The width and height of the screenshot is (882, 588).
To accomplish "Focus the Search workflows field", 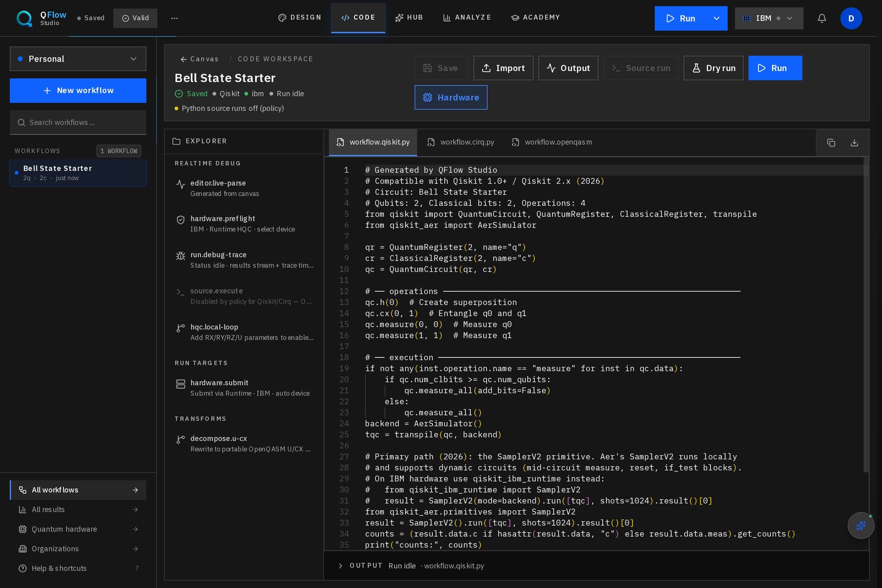I will [78, 123].
